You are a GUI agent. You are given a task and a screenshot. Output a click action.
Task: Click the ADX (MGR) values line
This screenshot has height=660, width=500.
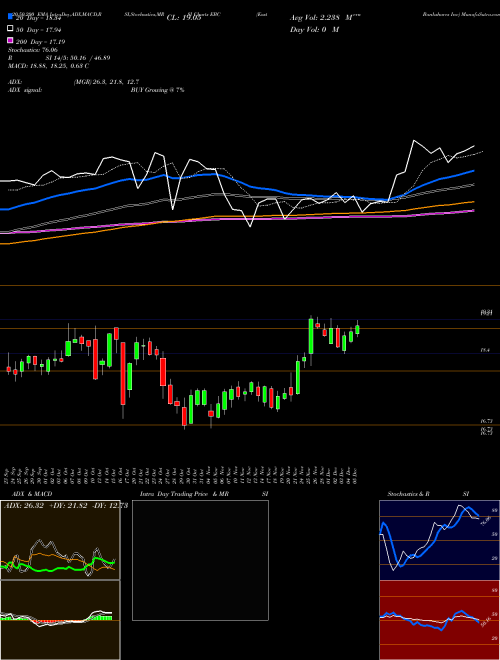[74, 82]
